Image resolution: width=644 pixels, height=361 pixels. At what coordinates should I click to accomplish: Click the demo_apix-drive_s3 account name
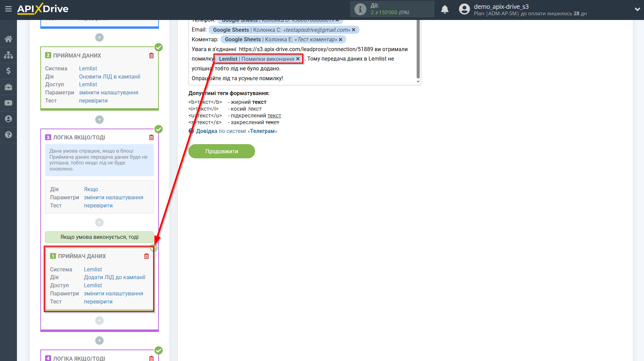click(501, 6)
